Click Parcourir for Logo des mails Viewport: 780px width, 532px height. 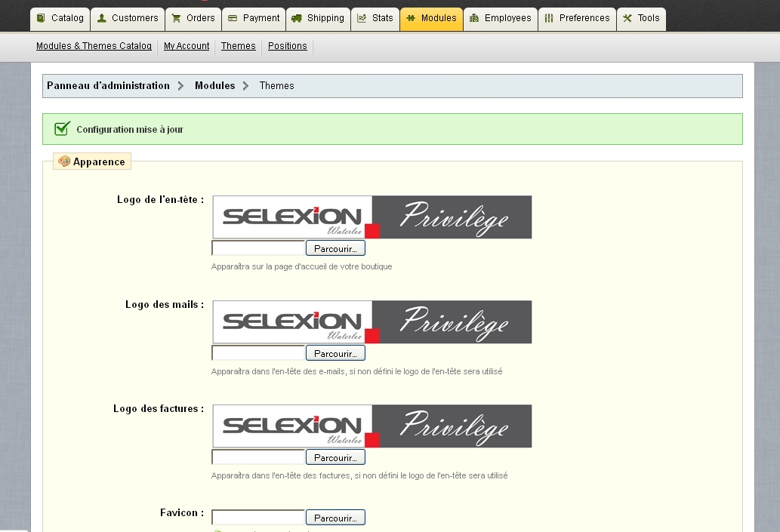[335, 353]
